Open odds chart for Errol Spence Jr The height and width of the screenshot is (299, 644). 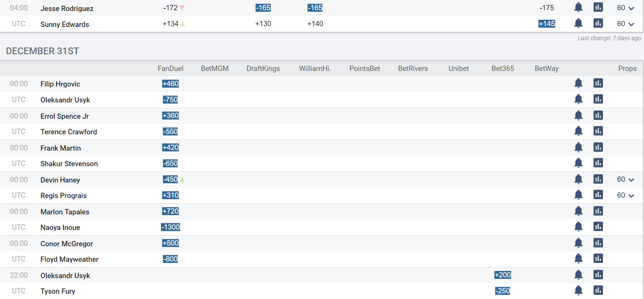pyautogui.click(x=598, y=115)
